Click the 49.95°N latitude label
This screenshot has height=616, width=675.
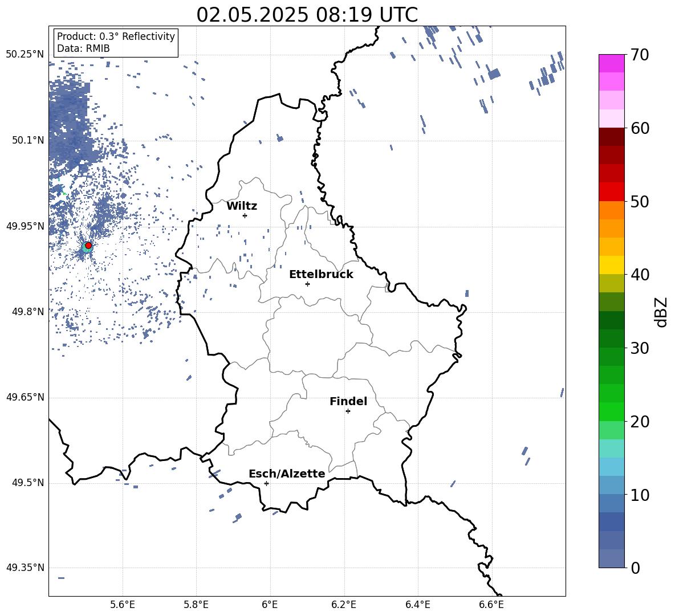[x=25, y=226]
